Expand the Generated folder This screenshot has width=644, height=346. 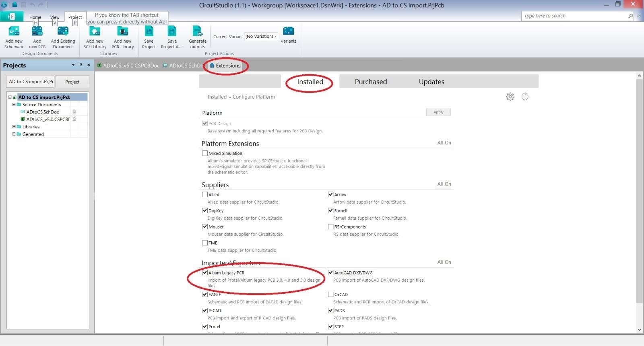[14, 134]
